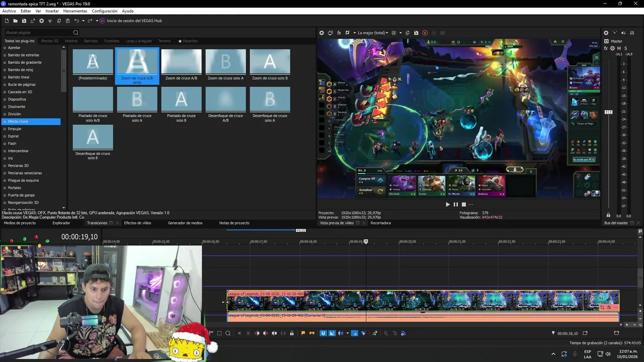644x362 pixels.
Task: Copy snapshot to clipboard icon
Action: [x=408, y=33]
